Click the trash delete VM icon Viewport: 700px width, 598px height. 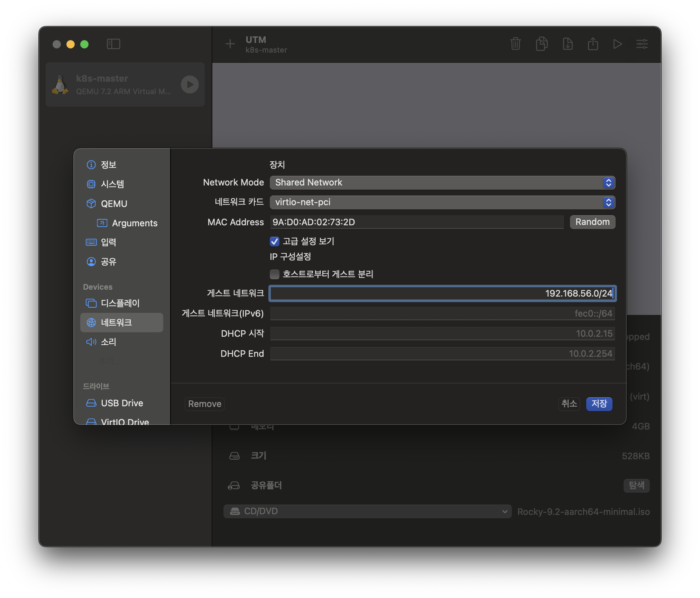(515, 44)
